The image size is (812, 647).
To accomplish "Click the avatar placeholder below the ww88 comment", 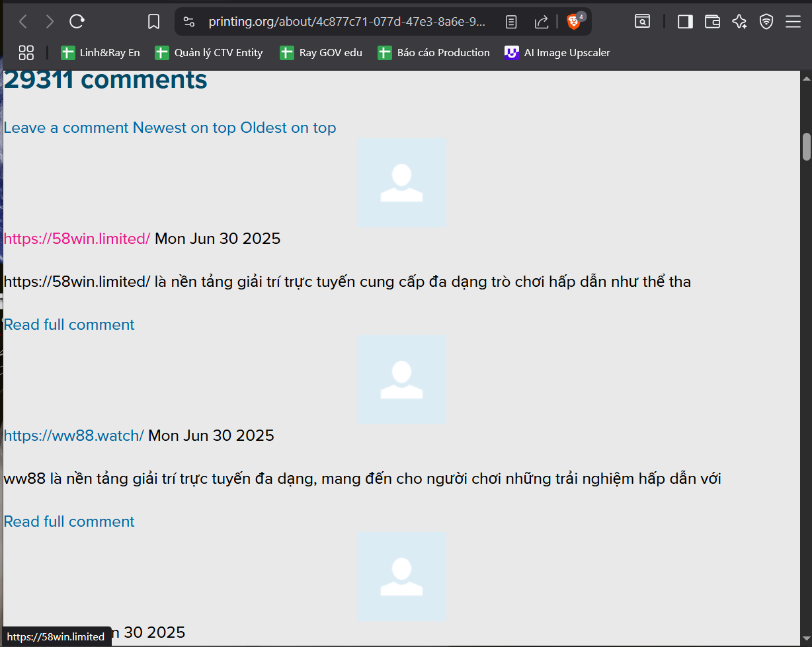I will coord(402,576).
